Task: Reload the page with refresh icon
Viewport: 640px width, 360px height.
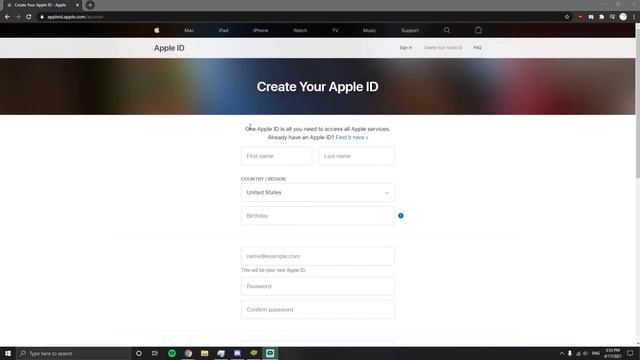Action: click(x=29, y=17)
